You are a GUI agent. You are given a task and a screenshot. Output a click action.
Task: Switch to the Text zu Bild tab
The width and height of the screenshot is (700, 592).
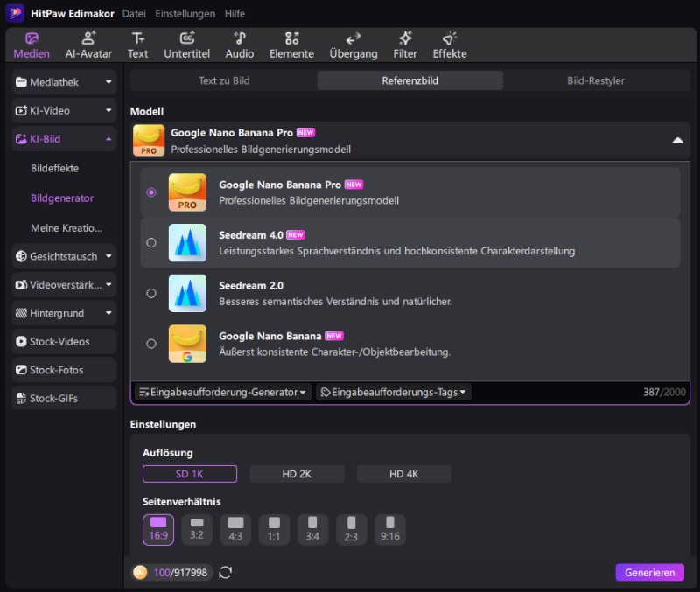224,80
